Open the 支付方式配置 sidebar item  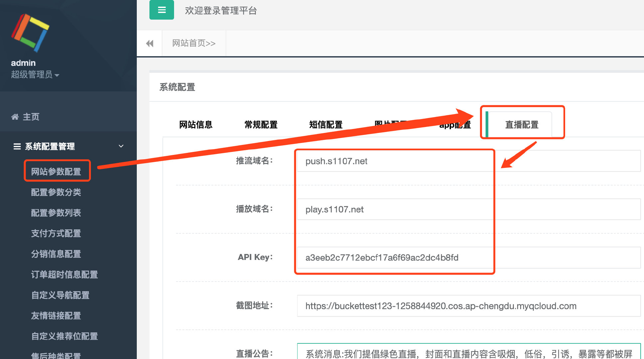tap(56, 233)
